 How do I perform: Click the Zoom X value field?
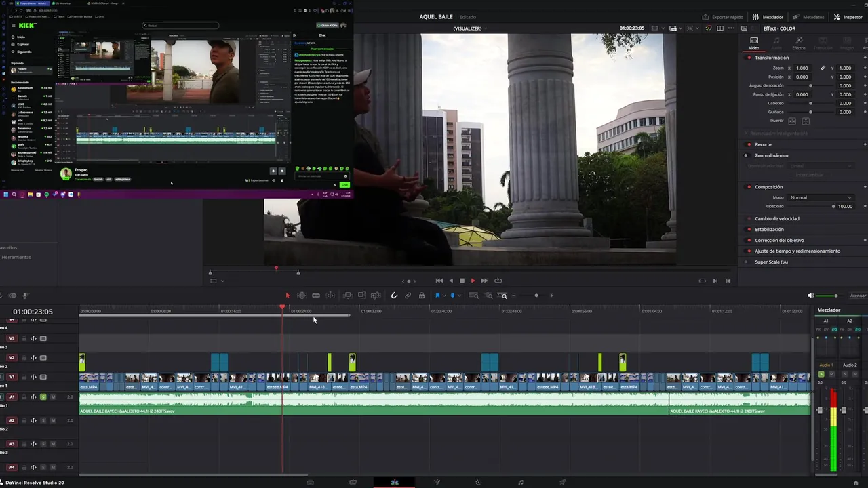click(x=802, y=68)
